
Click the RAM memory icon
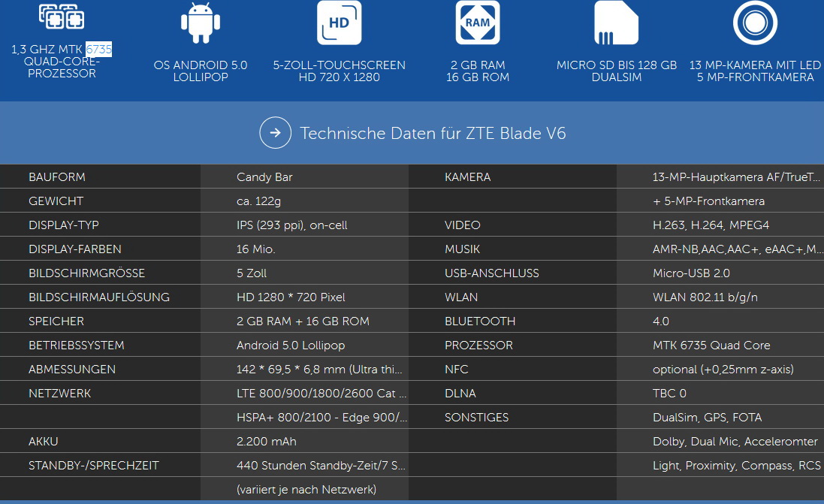tap(478, 23)
